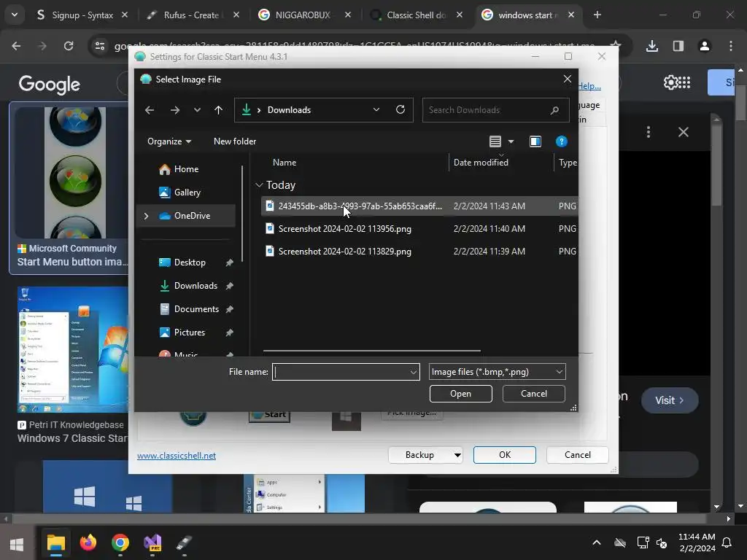Reload the Chrome page
Screen dimensions: 747x560
click(69, 46)
